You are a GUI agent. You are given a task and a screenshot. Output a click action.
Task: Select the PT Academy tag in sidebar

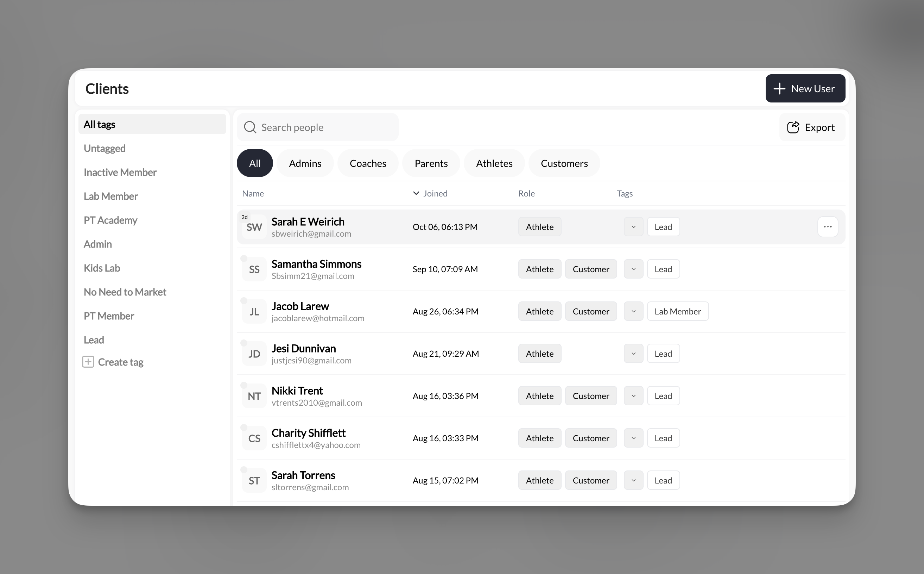tap(110, 220)
